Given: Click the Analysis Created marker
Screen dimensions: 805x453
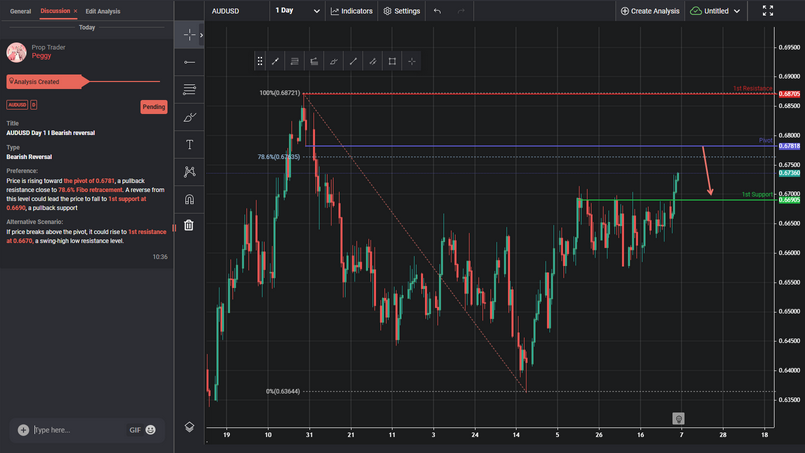Looking at the screenshot, I should 46,82.
